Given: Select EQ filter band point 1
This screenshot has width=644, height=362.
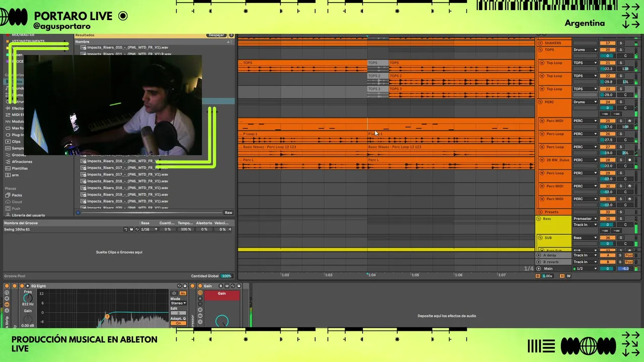Looking at the screenshot, I should tap(107, 316).
